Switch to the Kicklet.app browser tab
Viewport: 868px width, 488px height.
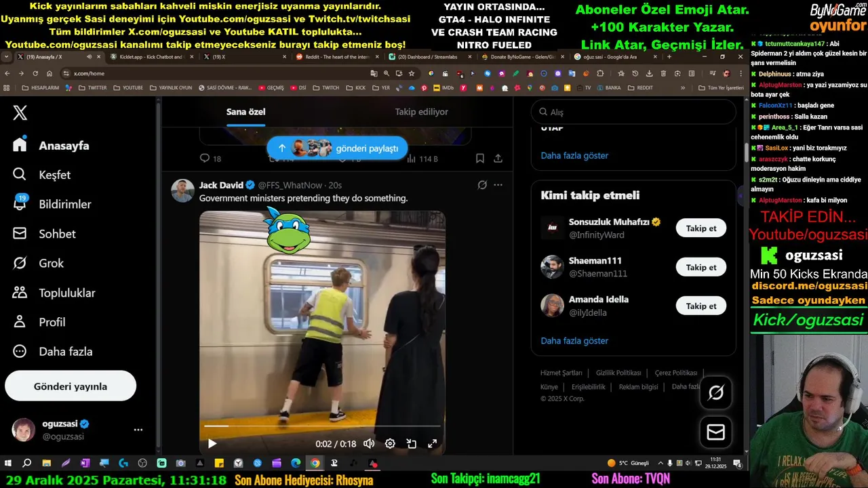(151, 57)
